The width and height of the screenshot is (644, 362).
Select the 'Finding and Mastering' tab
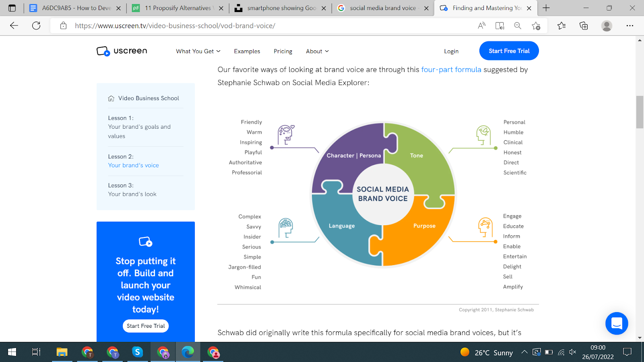(x=486, y=8)
